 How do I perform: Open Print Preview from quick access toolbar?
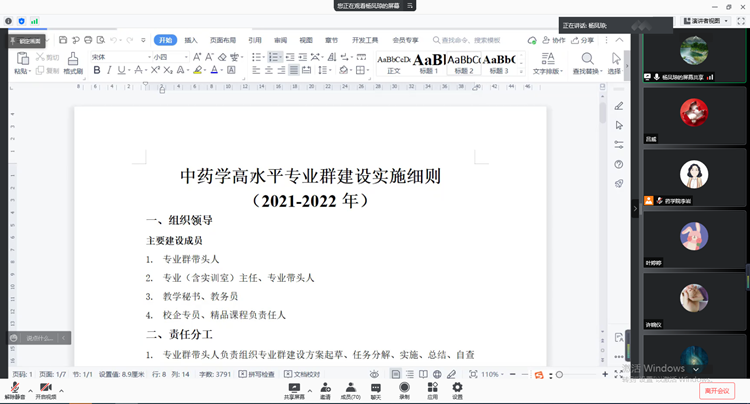pyautogui.click(x=100, y=40)
